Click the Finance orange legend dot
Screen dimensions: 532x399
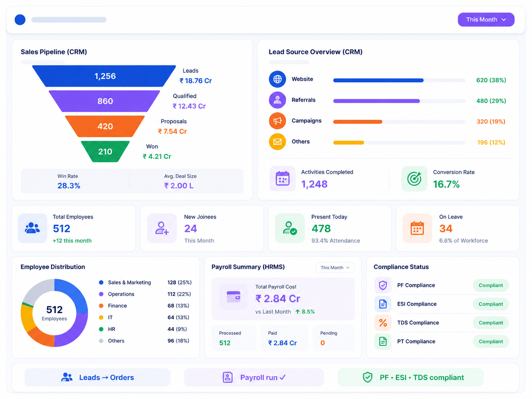pyautogui.click(x=101, y=306)
